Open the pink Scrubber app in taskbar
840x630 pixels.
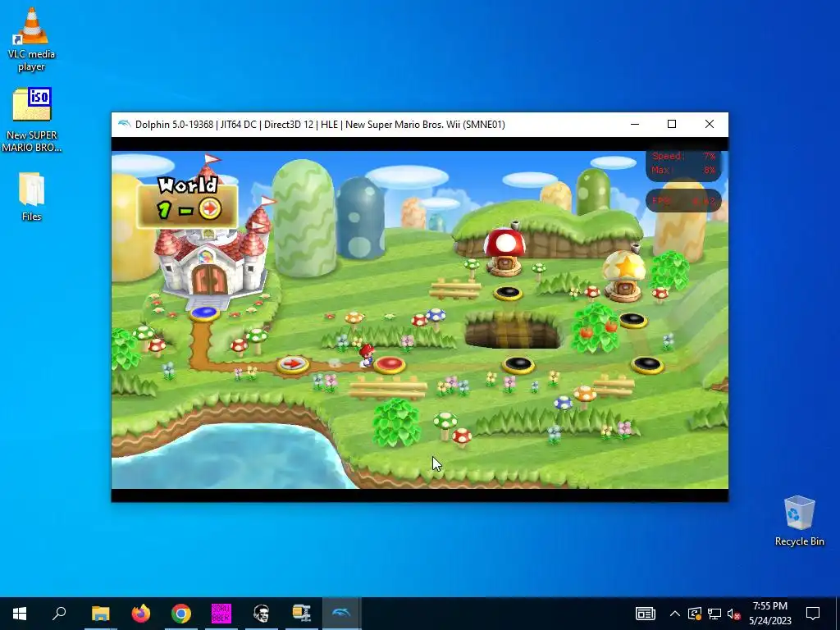221,614
